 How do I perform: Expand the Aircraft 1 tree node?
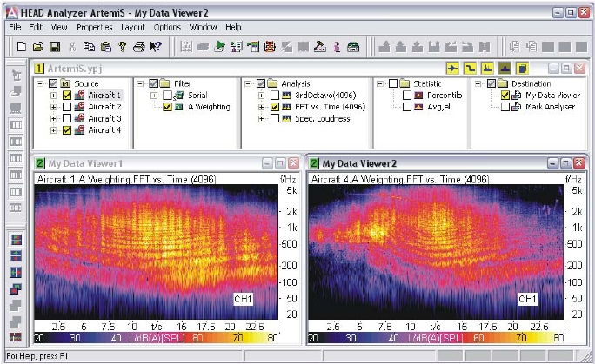[54, 96]
